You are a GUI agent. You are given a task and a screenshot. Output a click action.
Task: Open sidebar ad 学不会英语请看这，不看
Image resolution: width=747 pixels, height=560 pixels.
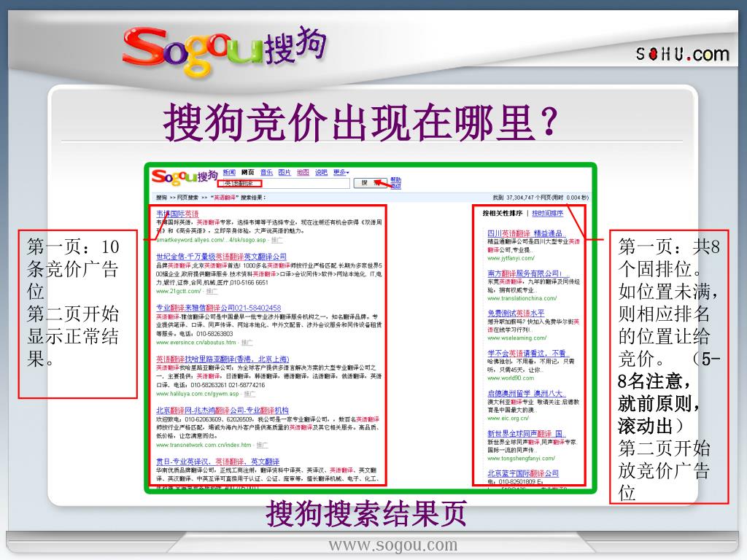528,354
